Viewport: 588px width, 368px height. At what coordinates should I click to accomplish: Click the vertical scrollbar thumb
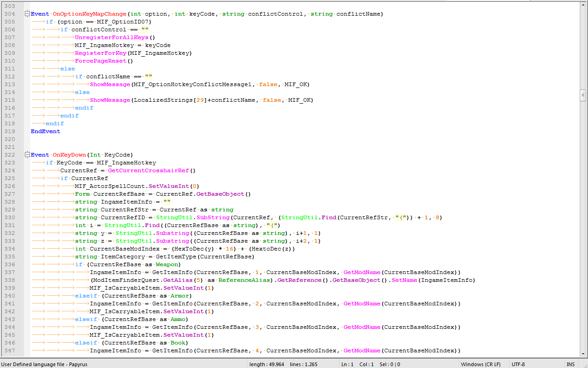(x=583, y=95)
